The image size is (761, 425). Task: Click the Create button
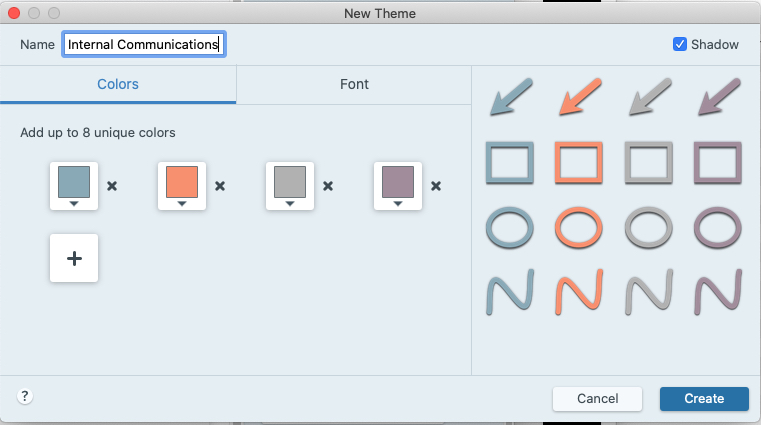pos(704,399)
